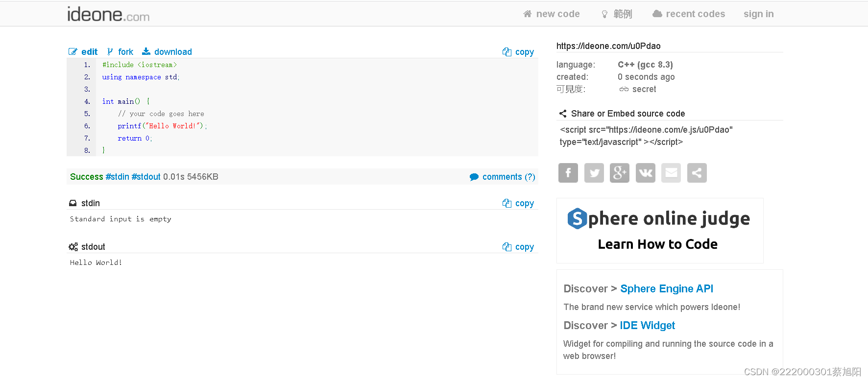Image resolution: width=868 pixels, height=381 pixels.
Task: Share on Facebook
Action: [568, 173]
